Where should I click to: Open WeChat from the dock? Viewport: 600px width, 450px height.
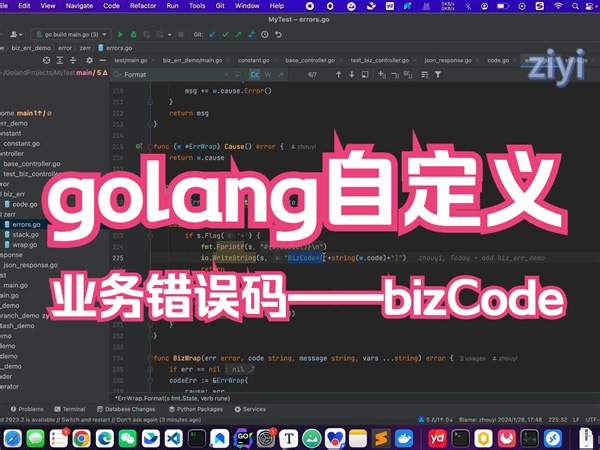click(x=128, y=438)
